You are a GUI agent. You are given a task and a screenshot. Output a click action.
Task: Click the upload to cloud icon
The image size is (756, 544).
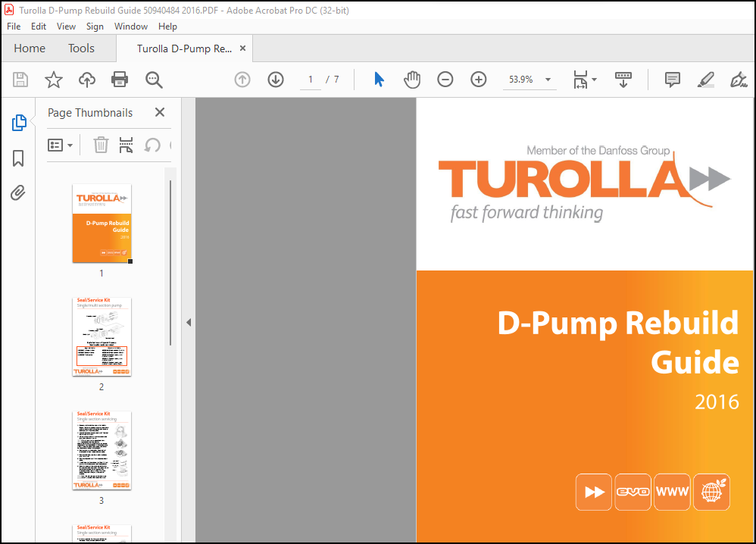(87, 80)
